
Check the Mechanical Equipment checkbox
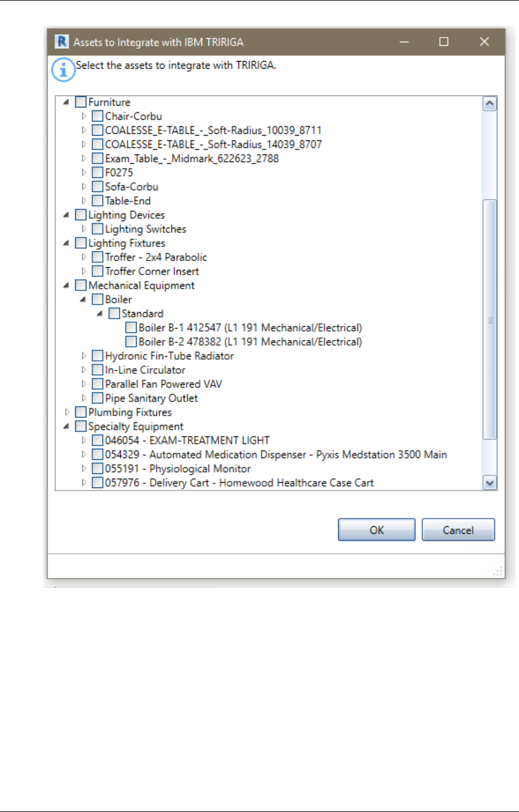[x=81, y=285]
